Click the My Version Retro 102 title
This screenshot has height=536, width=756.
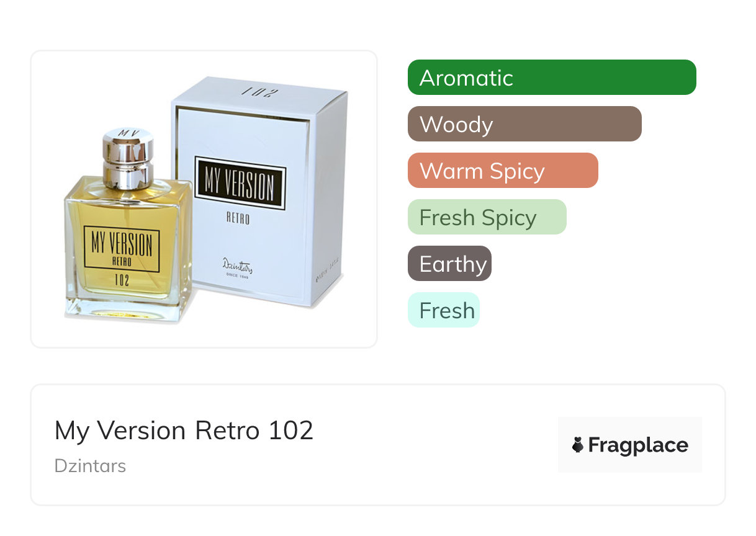click(x=184, y=431)
